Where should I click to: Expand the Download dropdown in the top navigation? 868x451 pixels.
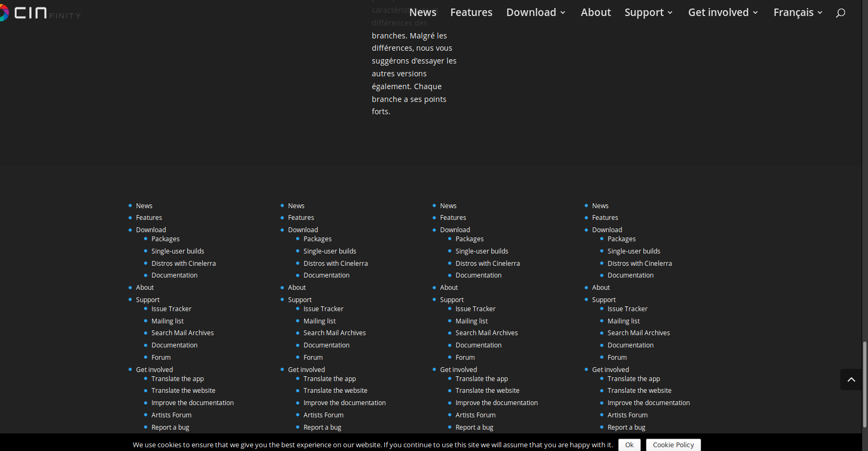click(535, 12)
